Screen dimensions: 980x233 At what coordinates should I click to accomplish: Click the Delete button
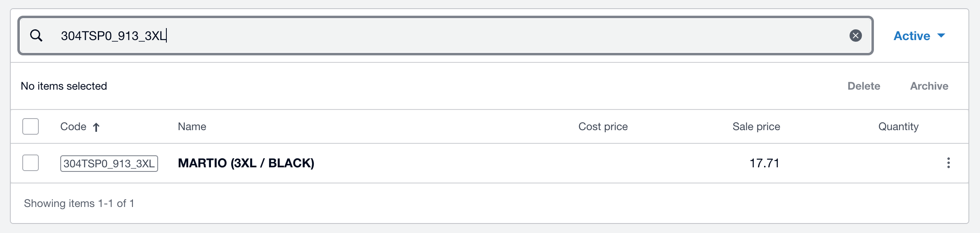tap(864, 86)
